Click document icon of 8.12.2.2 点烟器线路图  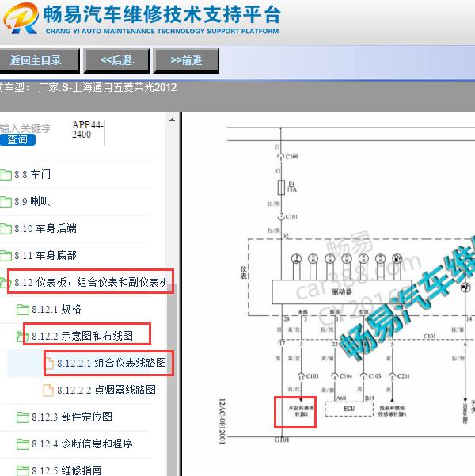[x=48, y=390]
